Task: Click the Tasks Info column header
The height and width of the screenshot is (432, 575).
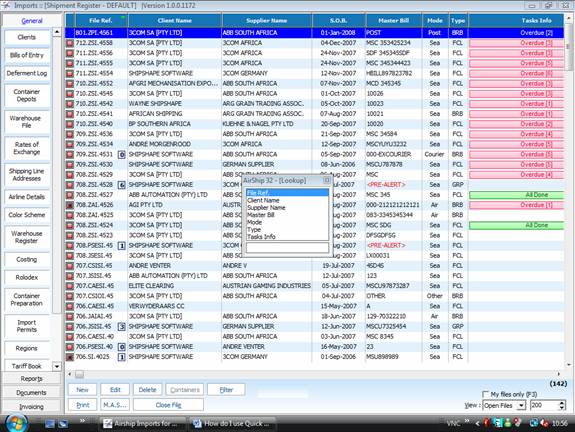Action: (x=516, y=21)
